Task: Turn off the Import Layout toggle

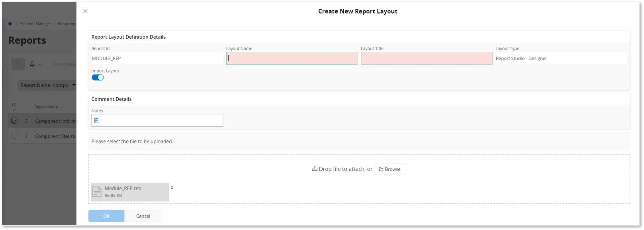Action: point(98,78)
